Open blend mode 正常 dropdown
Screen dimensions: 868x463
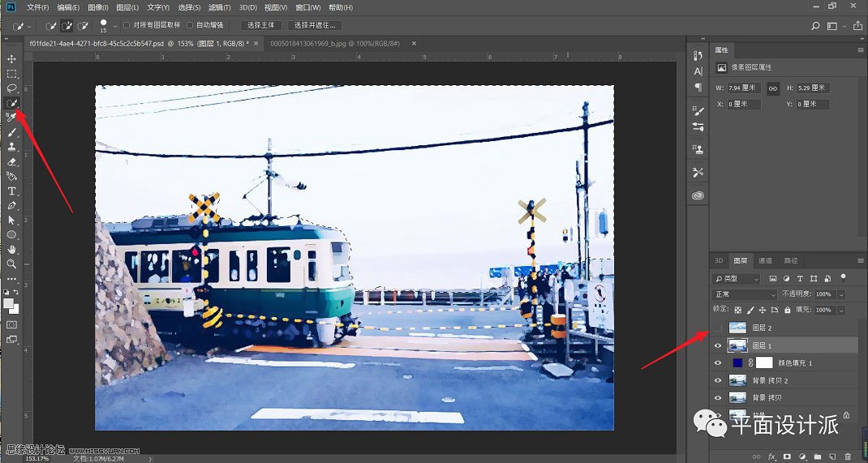tap(746, 294)
